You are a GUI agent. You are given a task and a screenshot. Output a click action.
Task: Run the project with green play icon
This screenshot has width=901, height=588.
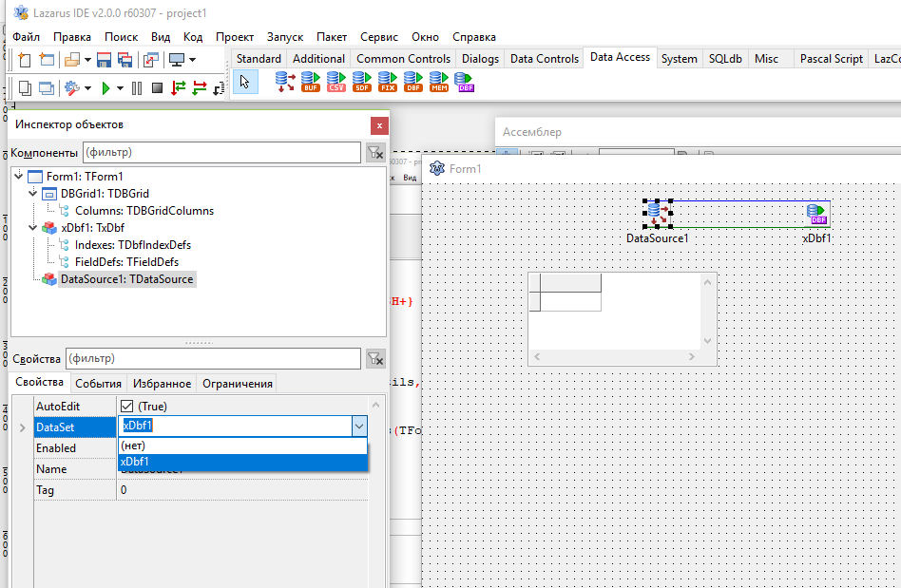(x=105, y=88)
